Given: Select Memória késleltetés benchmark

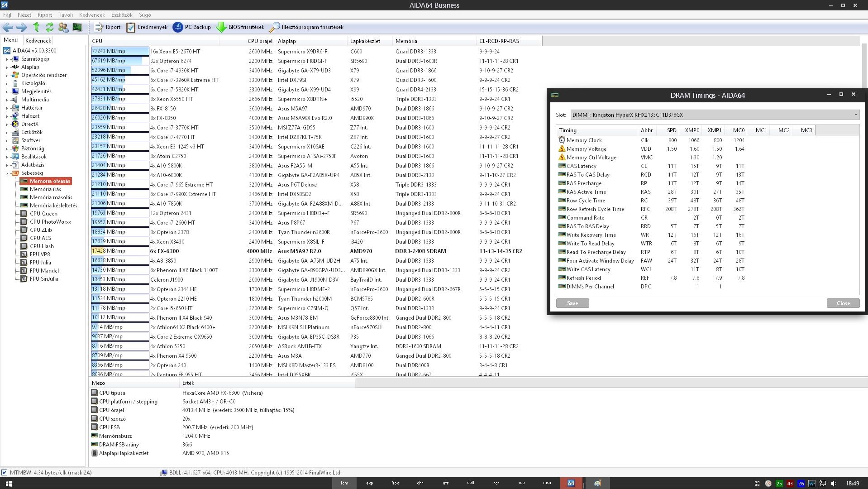Looking at the screenshot, I should click(x=53, y=206).
